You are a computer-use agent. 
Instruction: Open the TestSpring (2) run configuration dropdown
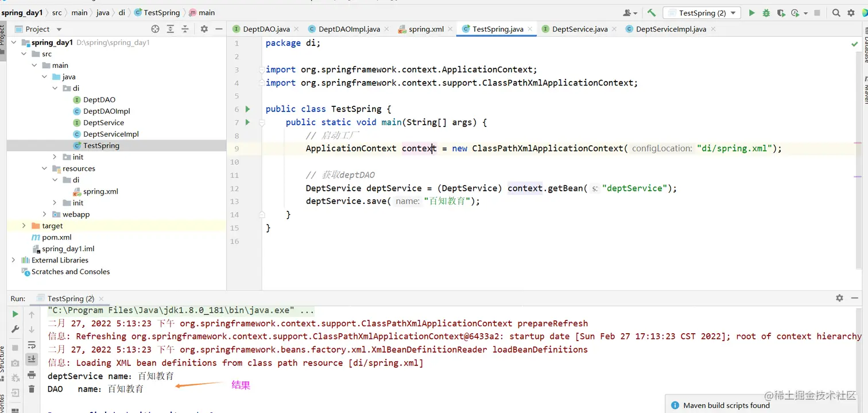click(x=702, y=13)
